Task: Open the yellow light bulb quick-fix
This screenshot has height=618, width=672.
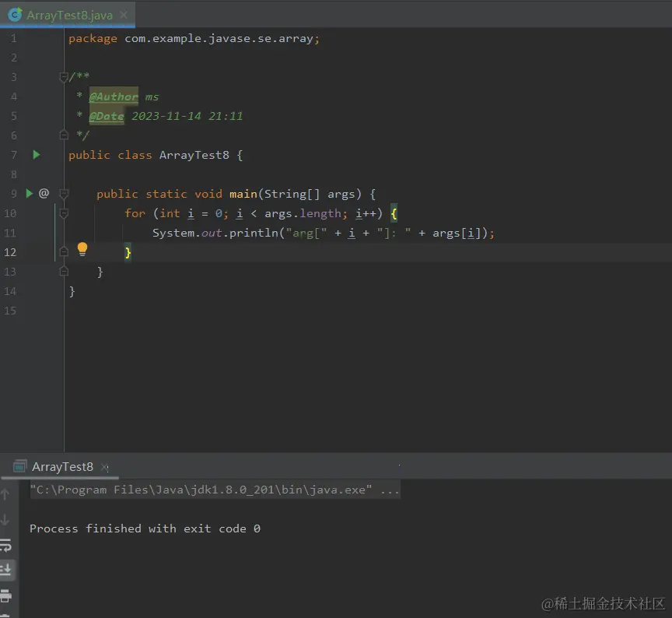Action: [x=82, y=250]
